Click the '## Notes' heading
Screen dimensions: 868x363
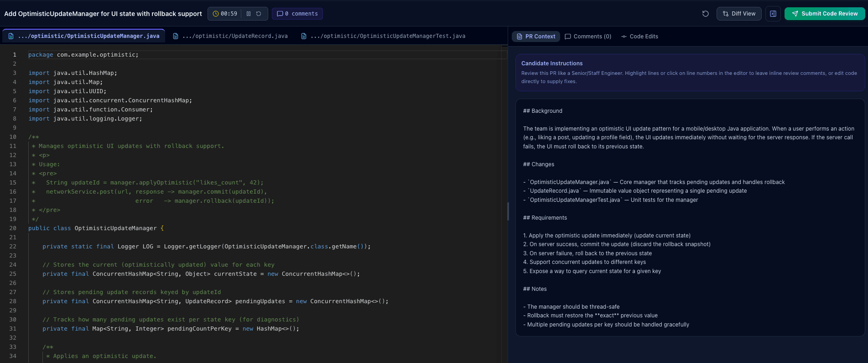(535, 289)
